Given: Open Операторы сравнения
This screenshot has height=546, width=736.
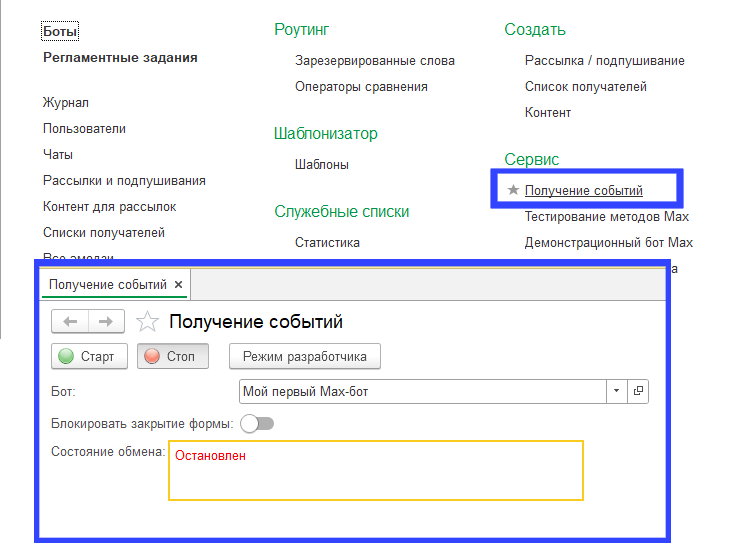Looking at the screenshot, I should 361,87.
